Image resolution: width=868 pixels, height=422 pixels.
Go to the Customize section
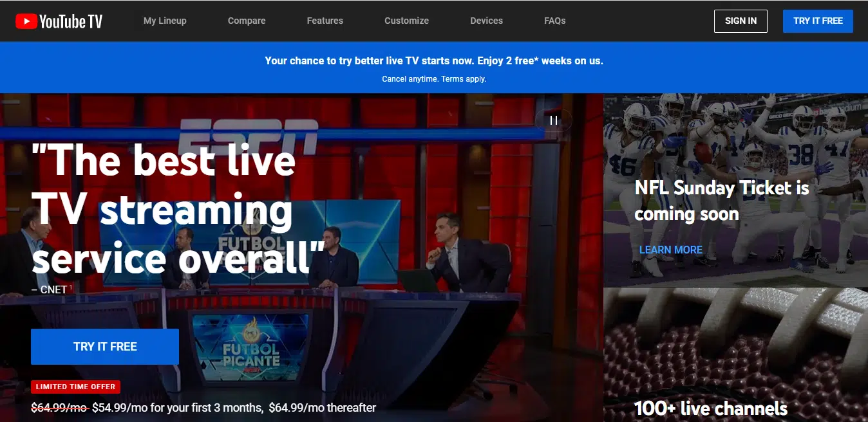click(406, 21)
